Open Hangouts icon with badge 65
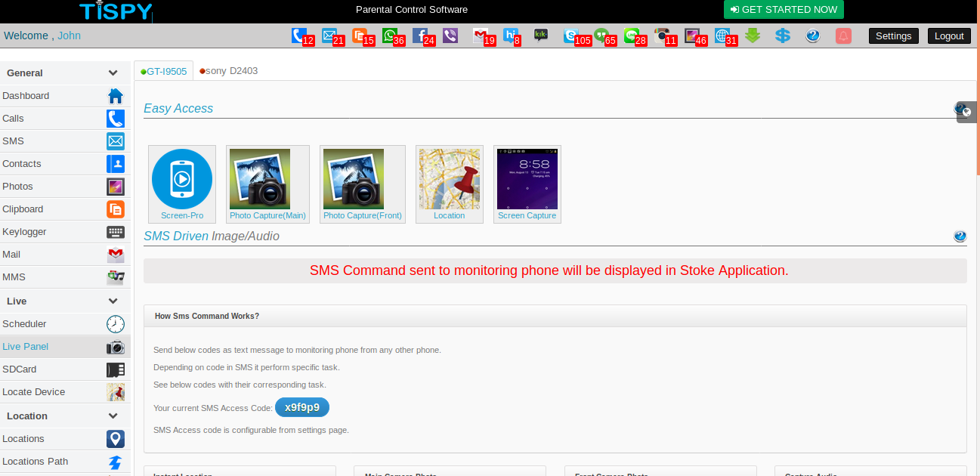Screen dimensions: 980x476 [x=601, y=36]
